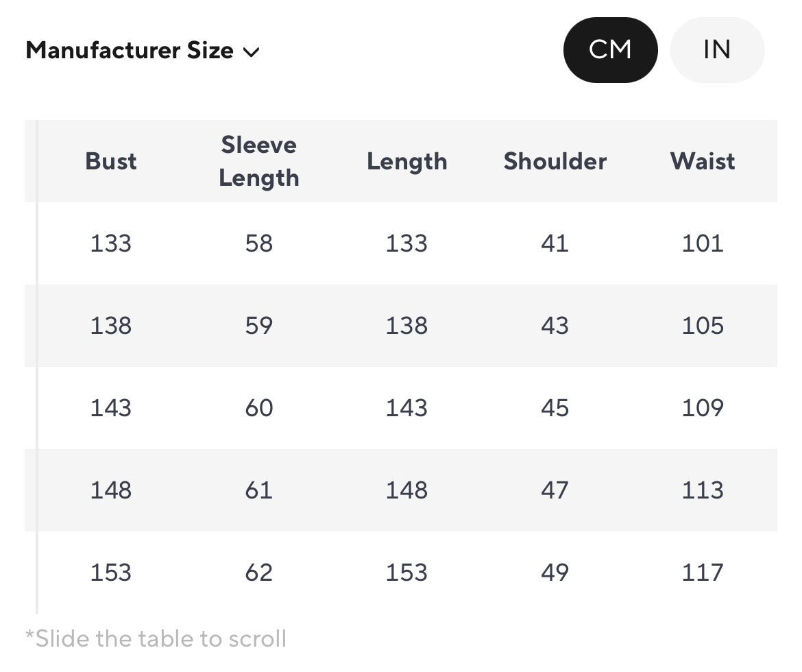The image size is (802, 672).
Task: Select the Sleeve Length column header
Action: click(x=259, y=161)
